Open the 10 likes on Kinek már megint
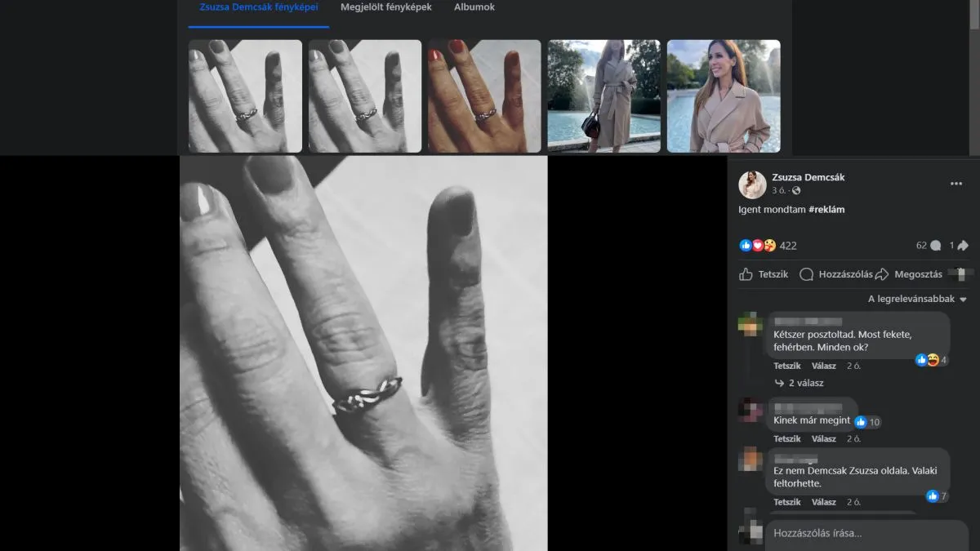This screenshot has height=551, width=980. pyautogui.click(x=867, y=422)
